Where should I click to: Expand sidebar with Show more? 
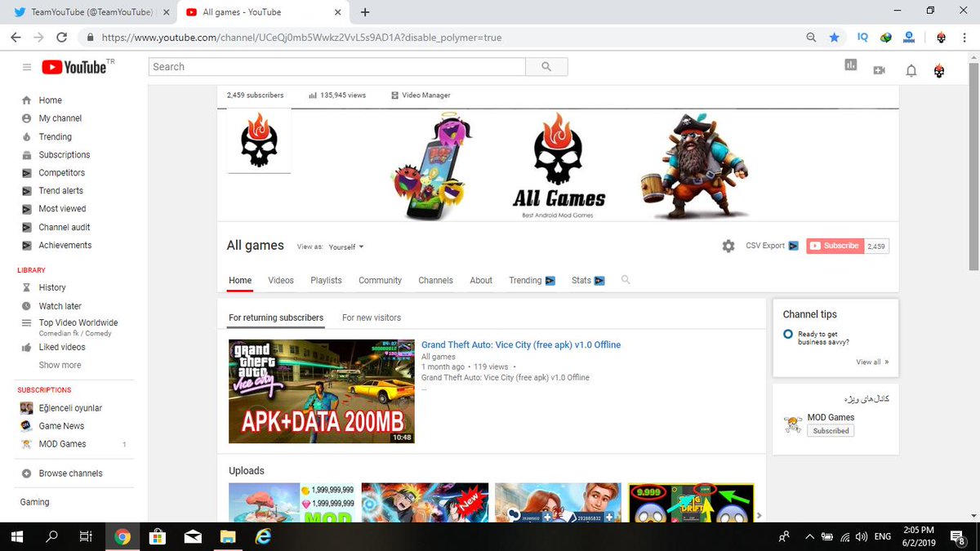click(x=60, y=365)
